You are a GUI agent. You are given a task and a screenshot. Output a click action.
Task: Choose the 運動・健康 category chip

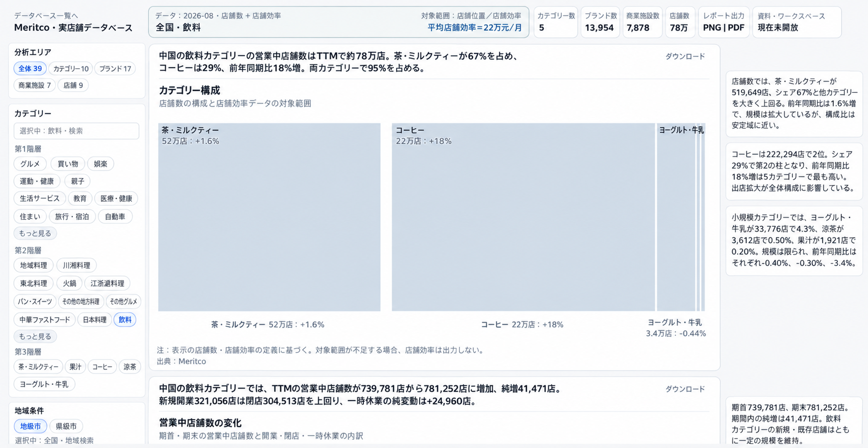click(37, 181)
